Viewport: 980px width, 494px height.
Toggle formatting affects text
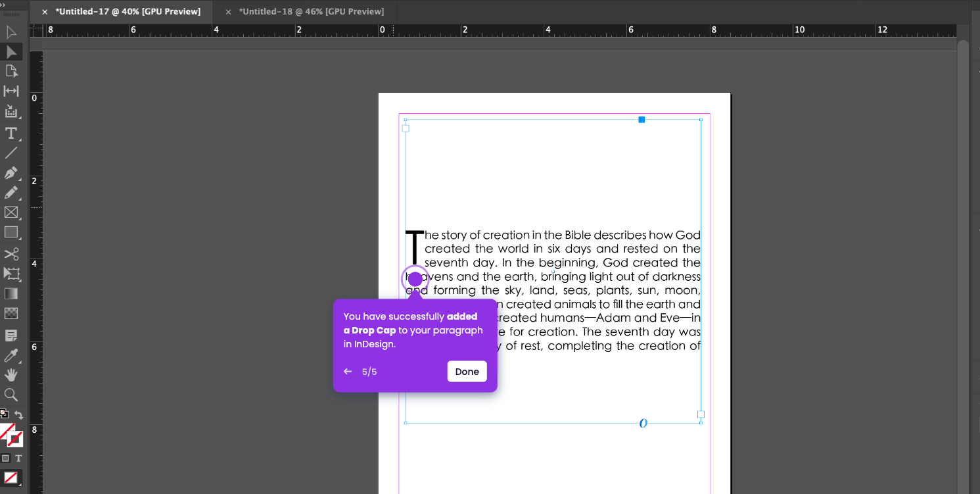click(x=18, y=458)
